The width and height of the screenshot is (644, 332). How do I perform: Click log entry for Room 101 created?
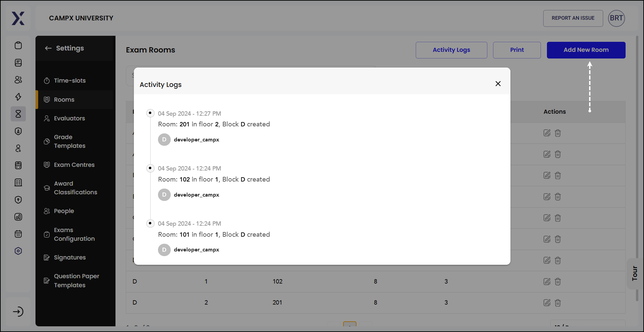click(214, 235)
